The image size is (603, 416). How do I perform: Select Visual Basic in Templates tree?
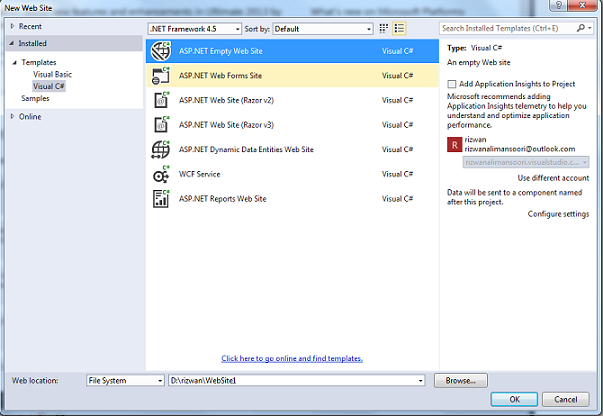[x=52, y=74]
